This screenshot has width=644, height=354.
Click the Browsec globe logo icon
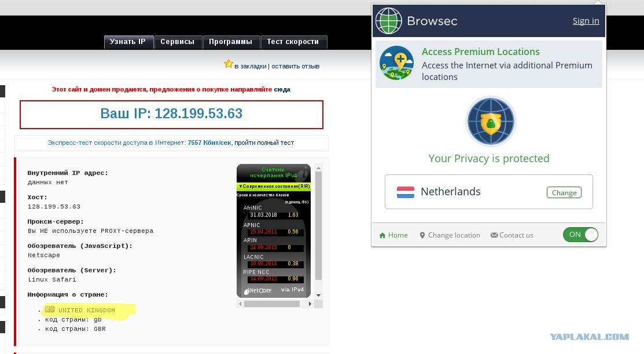click(388, 21)
